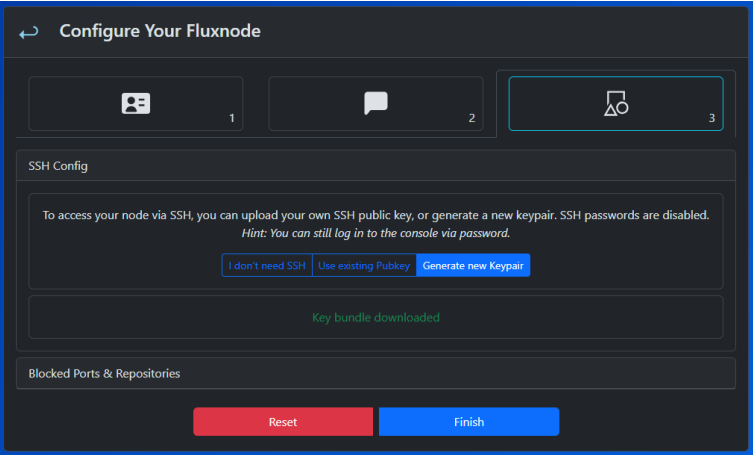Click the ID card icon
This screenshot has width=753, height=455.
136,103
